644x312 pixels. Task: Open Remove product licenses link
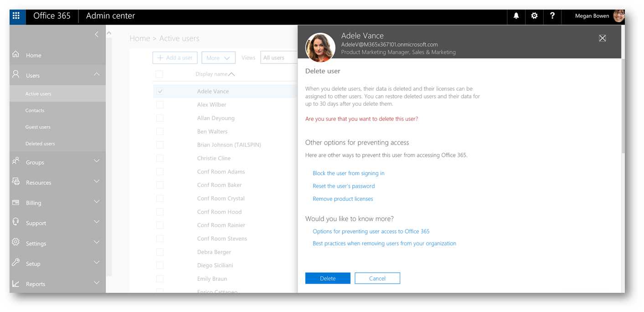coord(343,199)
